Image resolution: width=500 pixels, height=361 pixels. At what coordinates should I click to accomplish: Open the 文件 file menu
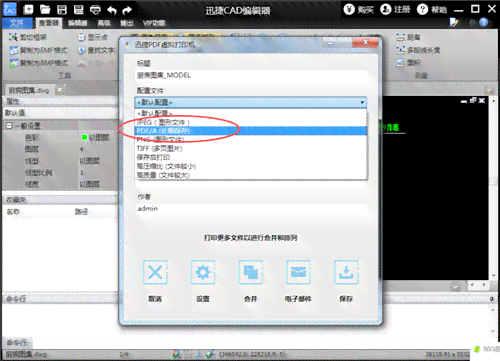click(17, 23)
